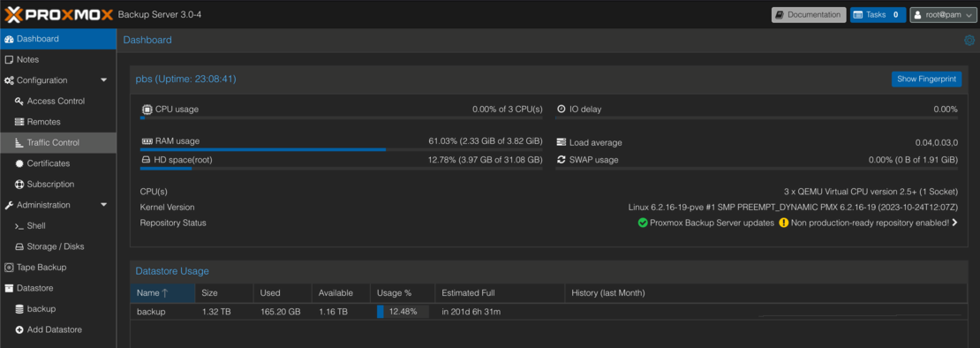Open Notes in the sidebar
980x348 pixels.
pyautogui.click(x=58, y=59)
